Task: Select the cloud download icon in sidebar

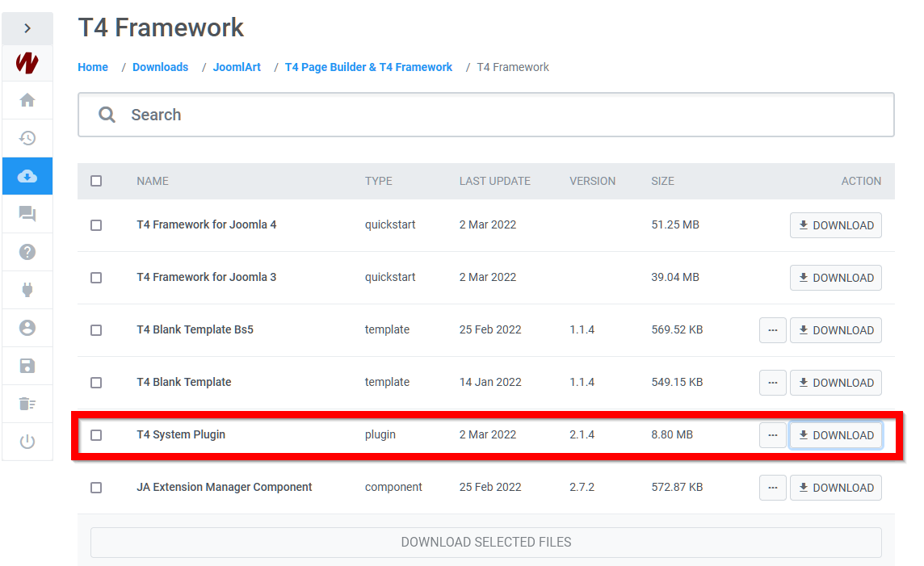Action: point(27,176)
